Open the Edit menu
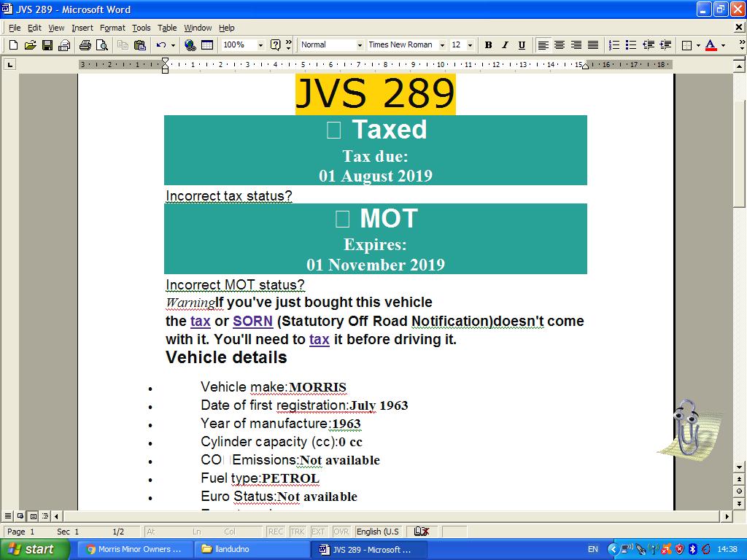The image size is (747, 560). pyautogui.click(x=34, y=28)
